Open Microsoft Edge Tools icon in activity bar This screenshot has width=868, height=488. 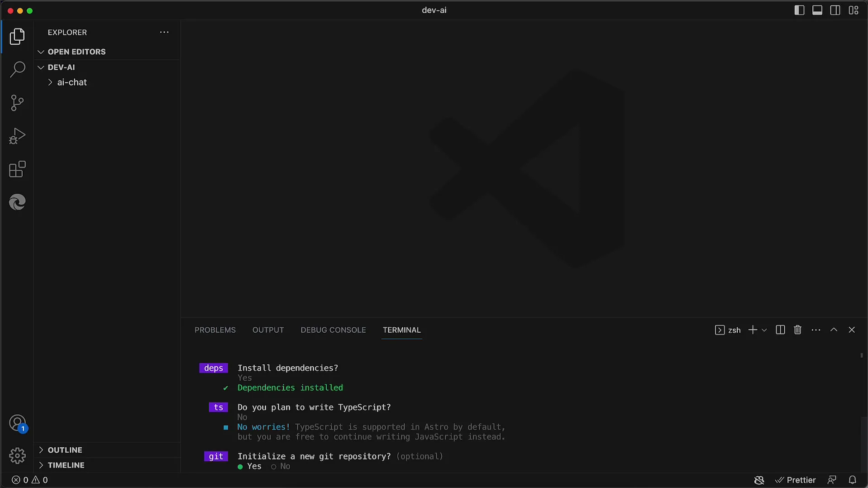pos(17,202)
